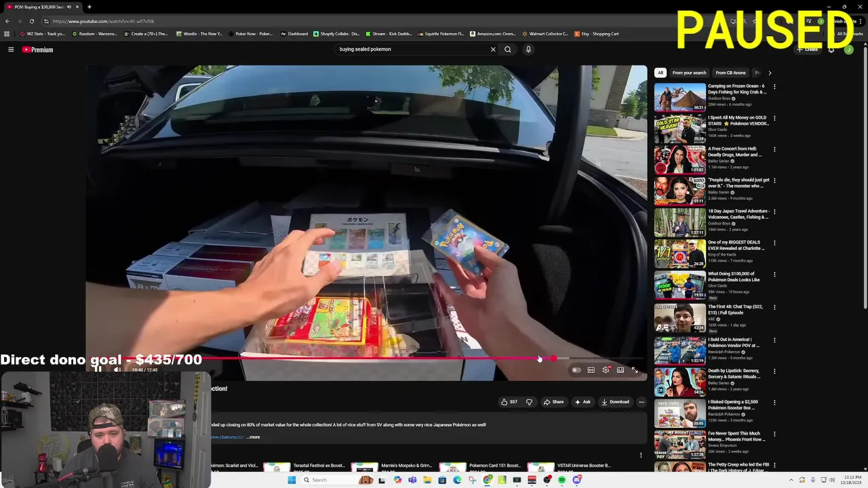The width and height of the screenshot is (868, 488).
Task: Open the 'Etsy - Shopping Cart' bookmark
Action: 596,34
